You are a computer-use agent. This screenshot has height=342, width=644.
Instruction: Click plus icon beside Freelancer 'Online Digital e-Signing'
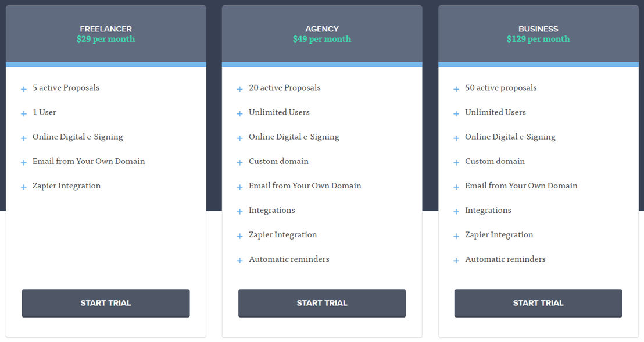(24, 138)
